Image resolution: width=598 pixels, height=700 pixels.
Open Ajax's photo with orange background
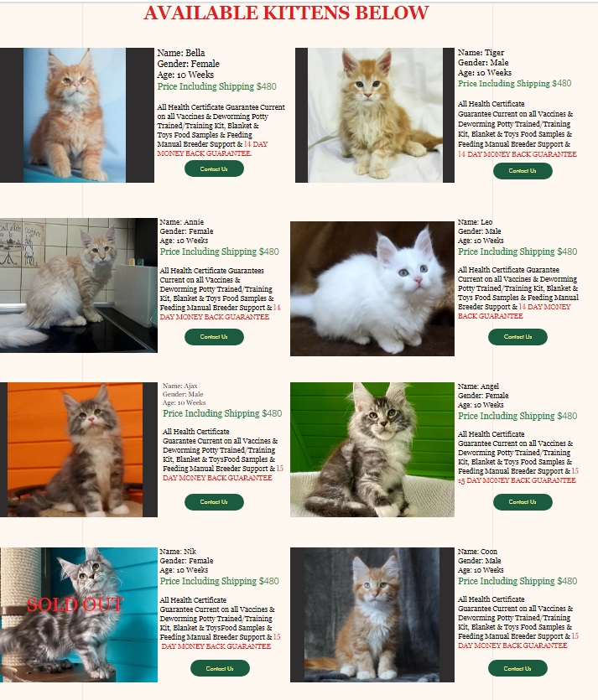click(79, 449)
